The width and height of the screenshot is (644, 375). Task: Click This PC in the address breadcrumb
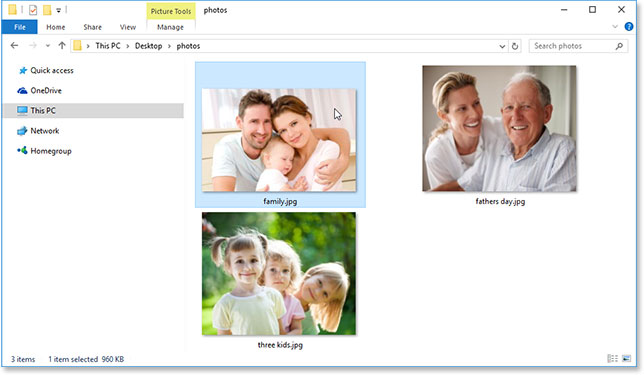108,46
